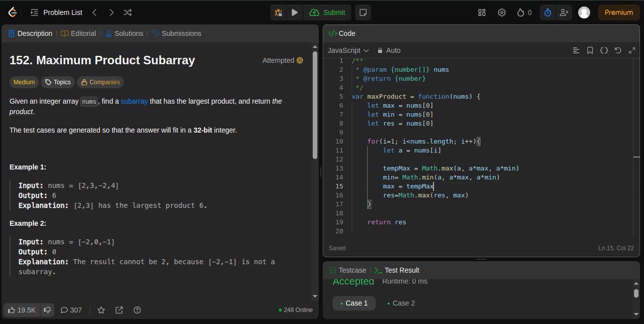Share the problem link icon
This screenshot has height=324, width=644.
tap(119, 310)
